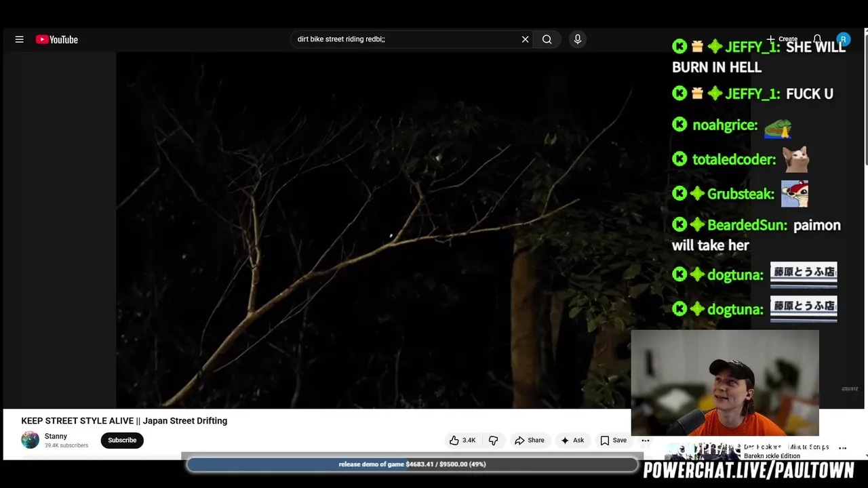Open three-dot menu on the suggested video row

(843, 448)
